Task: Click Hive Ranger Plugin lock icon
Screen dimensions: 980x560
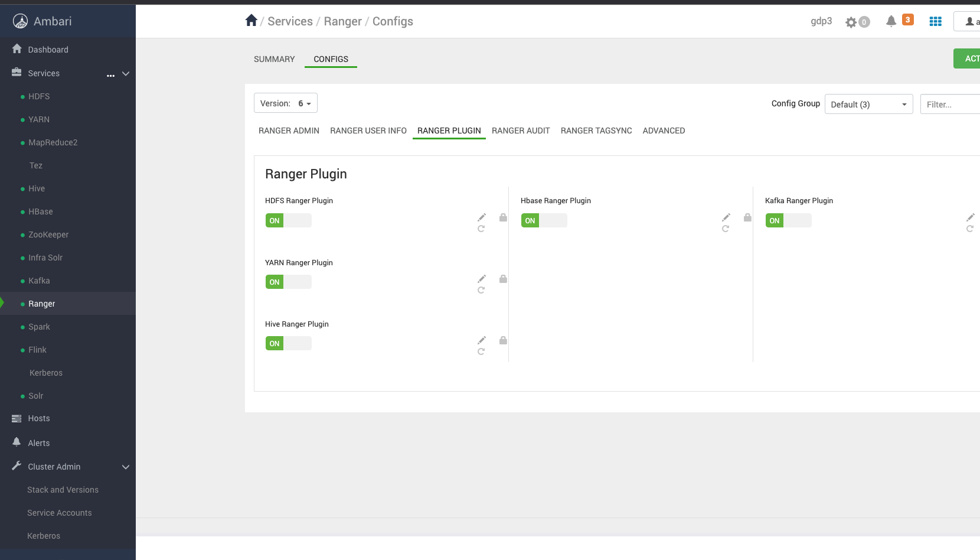Action: click(503, 340)
